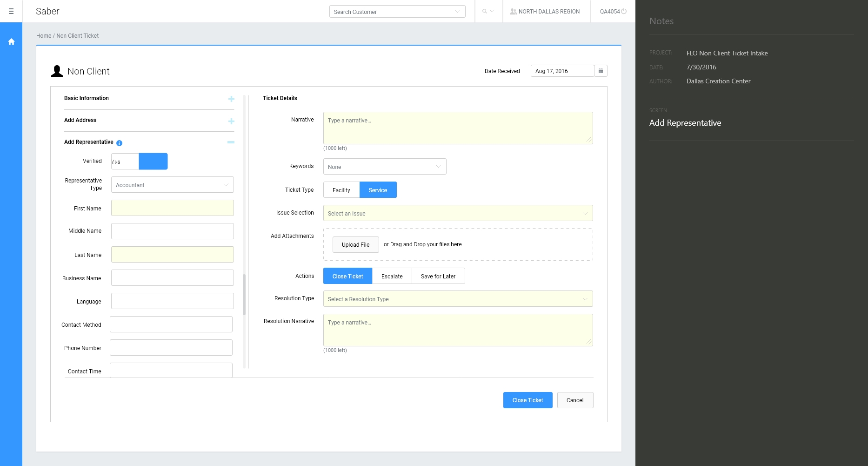Click the bottom Close Ticket button
This screenshot has width=868, height=466.
(528, 400)
